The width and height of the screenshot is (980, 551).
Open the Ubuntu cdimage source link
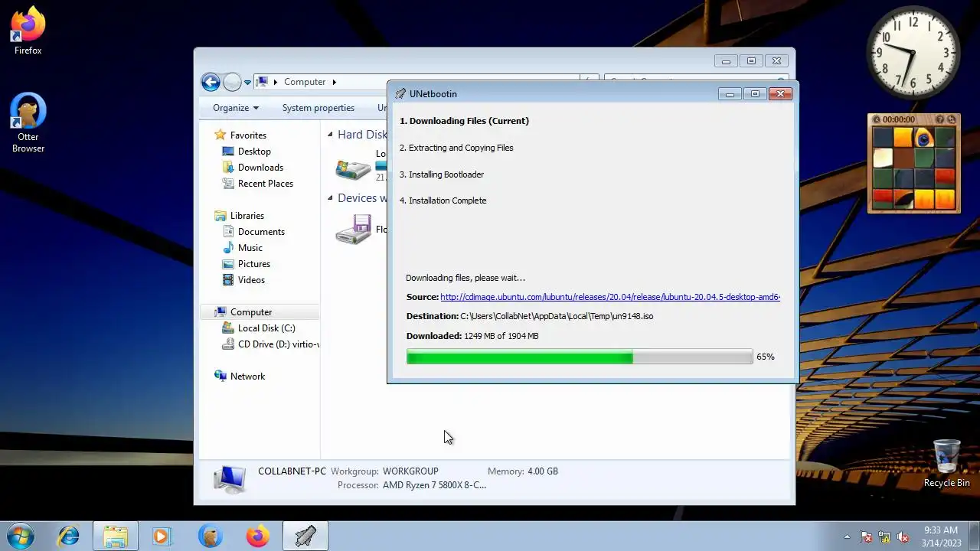pos(610,297)
